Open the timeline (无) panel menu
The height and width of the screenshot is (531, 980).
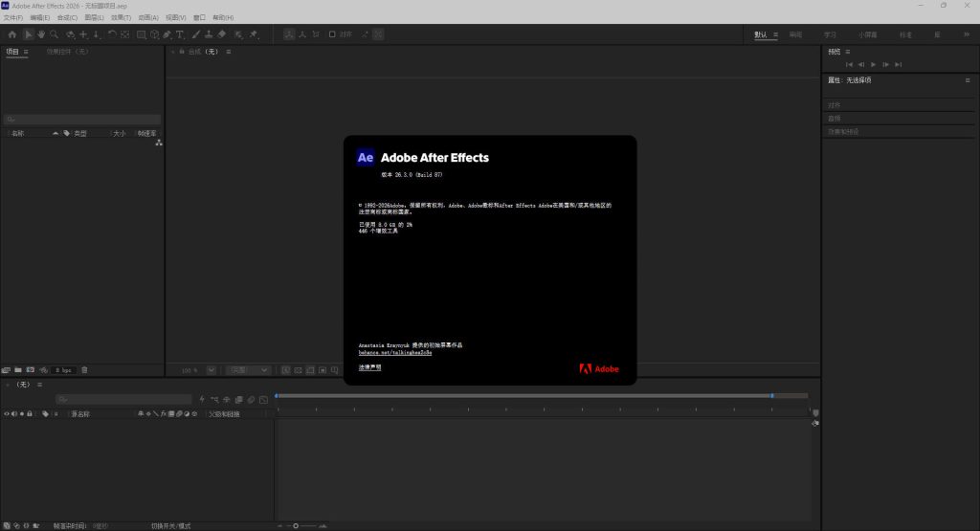click(39, 385)
